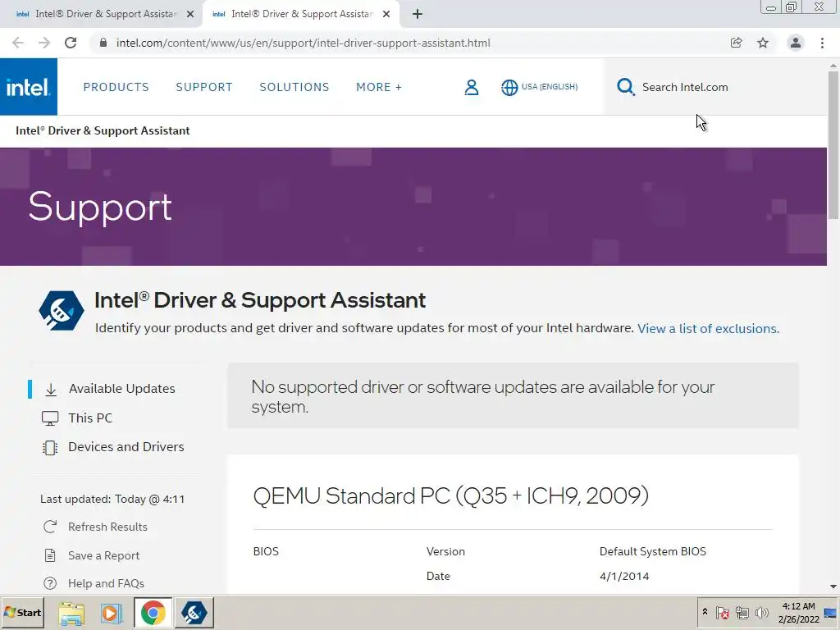Click the scrollbar down arrow
Screen dimensions: 840x630
point(833,587)
